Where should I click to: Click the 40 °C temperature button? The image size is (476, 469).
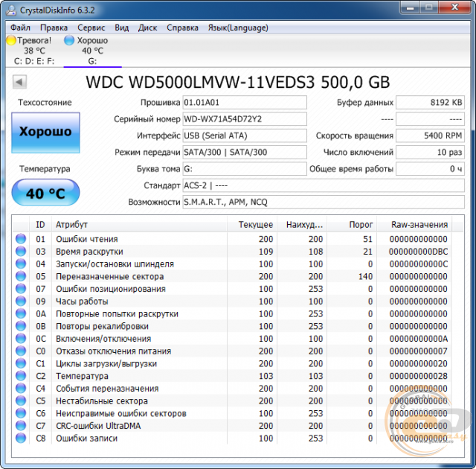[x=45, y=193]
